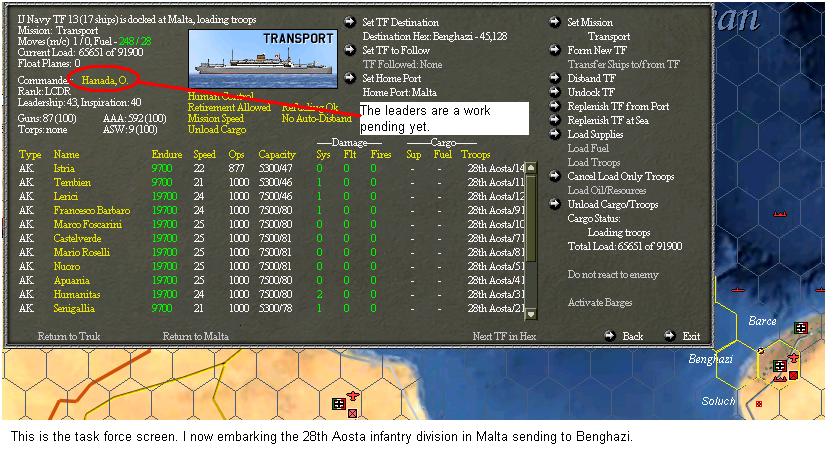Screen dimensions: 835x453
Task: Click the Undock TF option
Action: [591, 92]
